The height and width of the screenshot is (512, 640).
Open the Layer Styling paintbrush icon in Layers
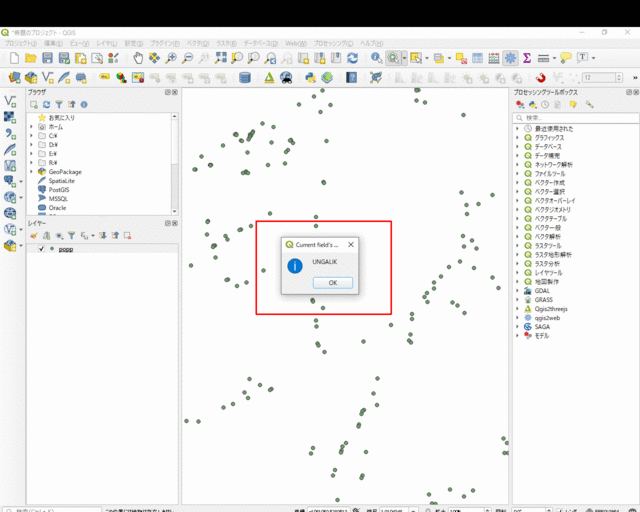point(34,236)
